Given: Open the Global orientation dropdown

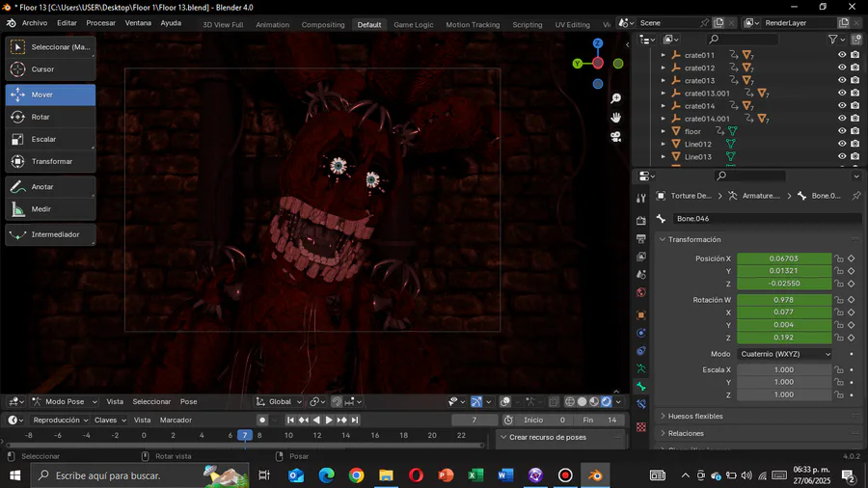Looking at the screenshot, I should click(x=279, y=402).
